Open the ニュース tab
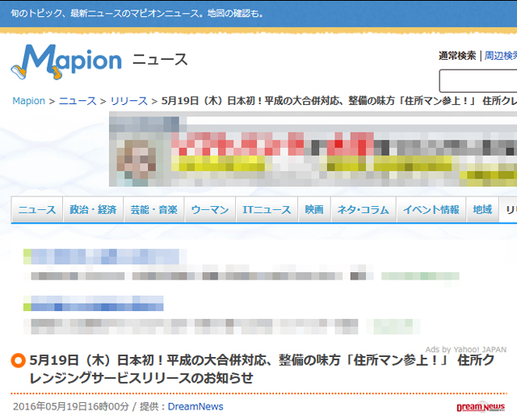 (37, 210)
